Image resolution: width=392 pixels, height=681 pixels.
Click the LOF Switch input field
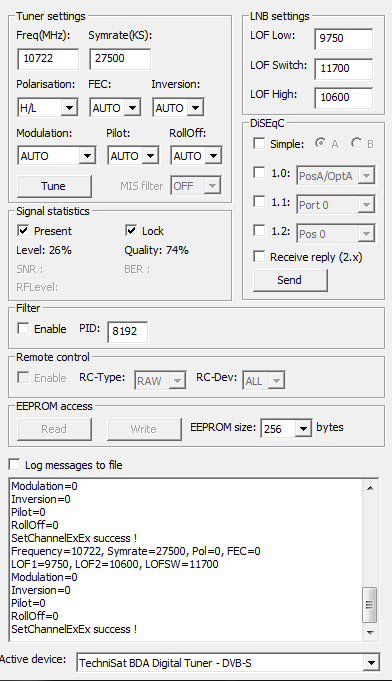coord(343,68)
